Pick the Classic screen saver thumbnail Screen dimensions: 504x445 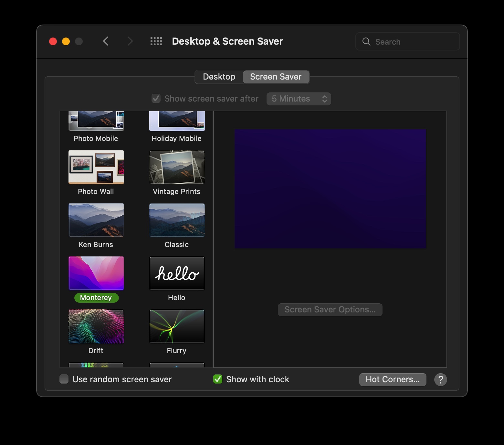tap(177, 220)
